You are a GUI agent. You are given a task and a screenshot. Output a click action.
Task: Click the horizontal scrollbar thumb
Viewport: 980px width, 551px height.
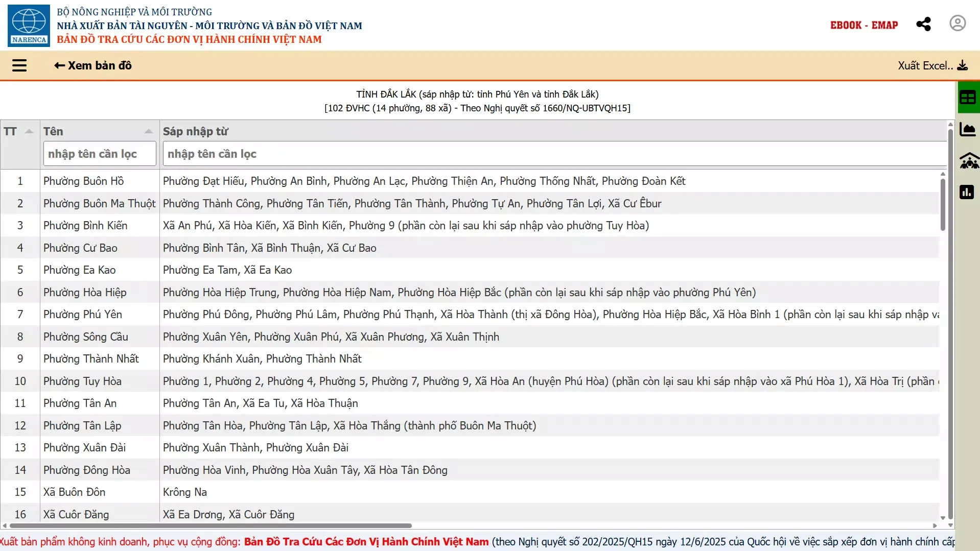(211, 525)
